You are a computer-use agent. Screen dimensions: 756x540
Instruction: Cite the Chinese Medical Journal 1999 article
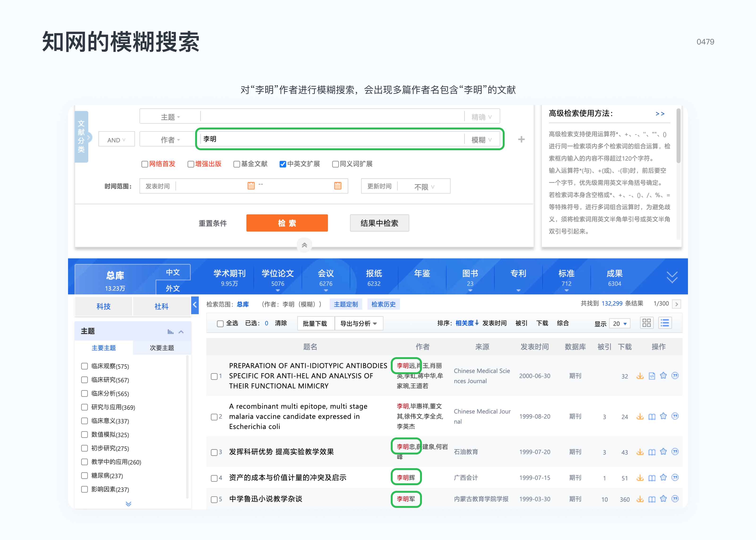[x=675, y=416]
